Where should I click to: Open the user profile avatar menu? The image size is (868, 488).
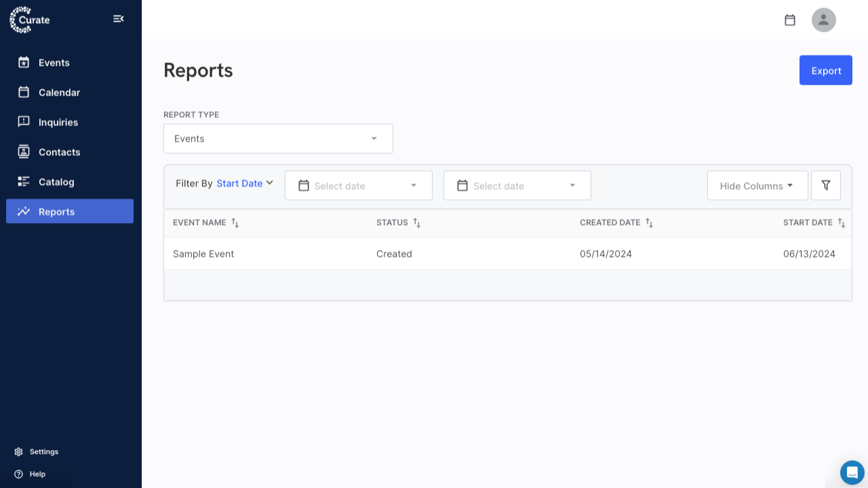(x=824, y=20)
